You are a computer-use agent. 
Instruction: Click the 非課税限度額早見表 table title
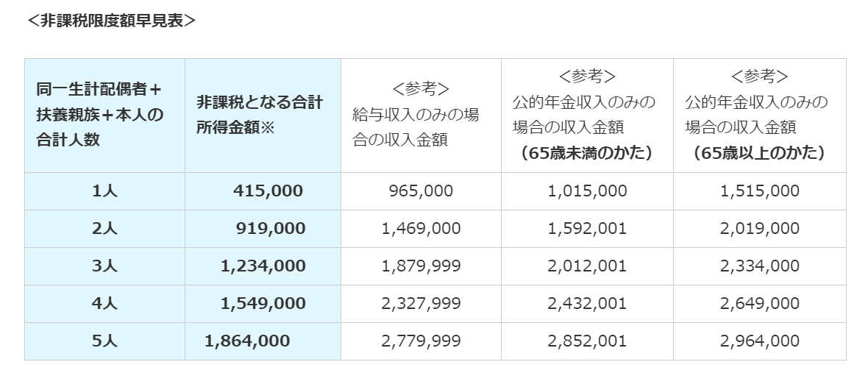(x=111, y=21)
